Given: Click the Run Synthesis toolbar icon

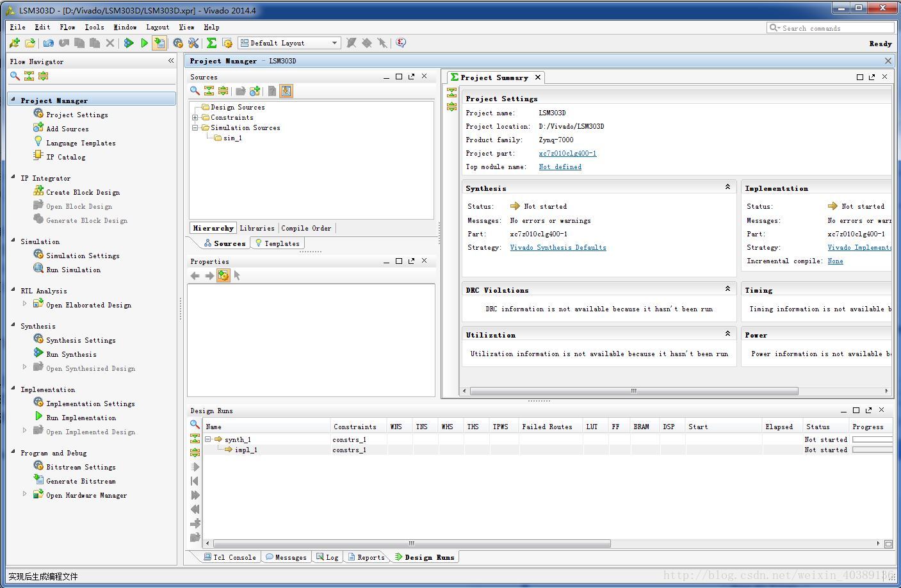Looking at the screenshot, I should [129, 43].
